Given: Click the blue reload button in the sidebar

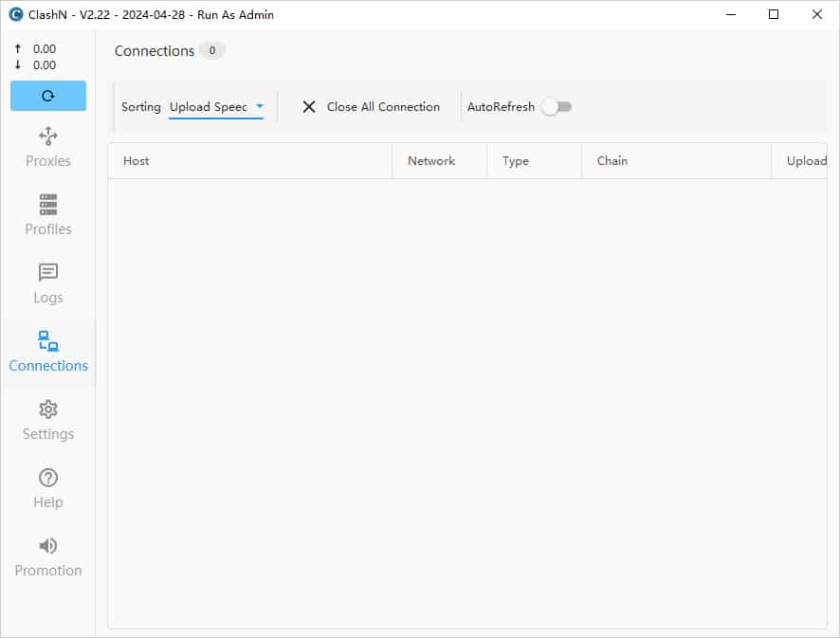Looking at the screenshot, I should click(x=48, y=96).
